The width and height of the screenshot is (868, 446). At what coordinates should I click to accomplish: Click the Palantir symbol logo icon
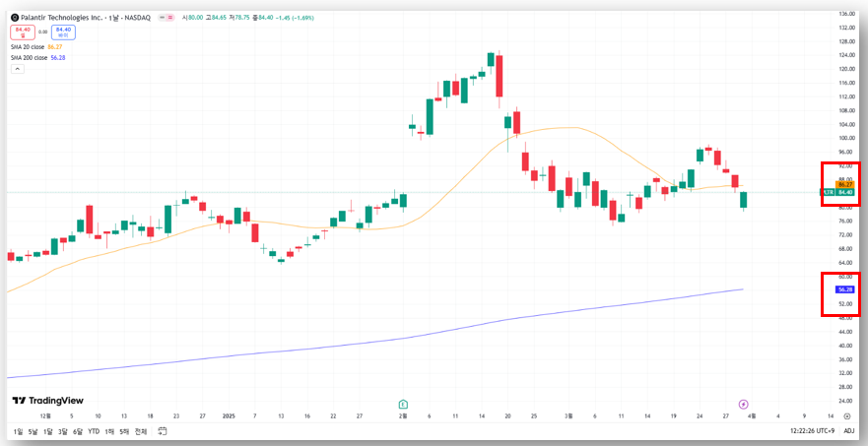click(15, 18)
